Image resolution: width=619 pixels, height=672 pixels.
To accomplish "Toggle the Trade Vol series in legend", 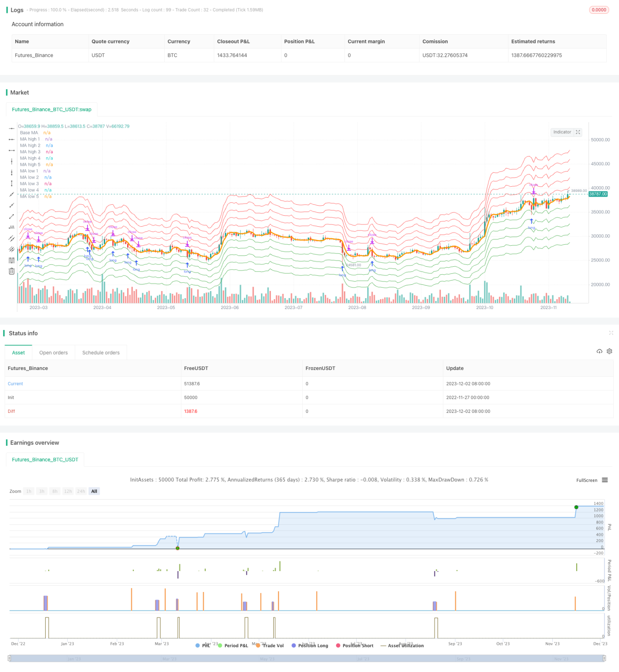I will click(270, 645).
